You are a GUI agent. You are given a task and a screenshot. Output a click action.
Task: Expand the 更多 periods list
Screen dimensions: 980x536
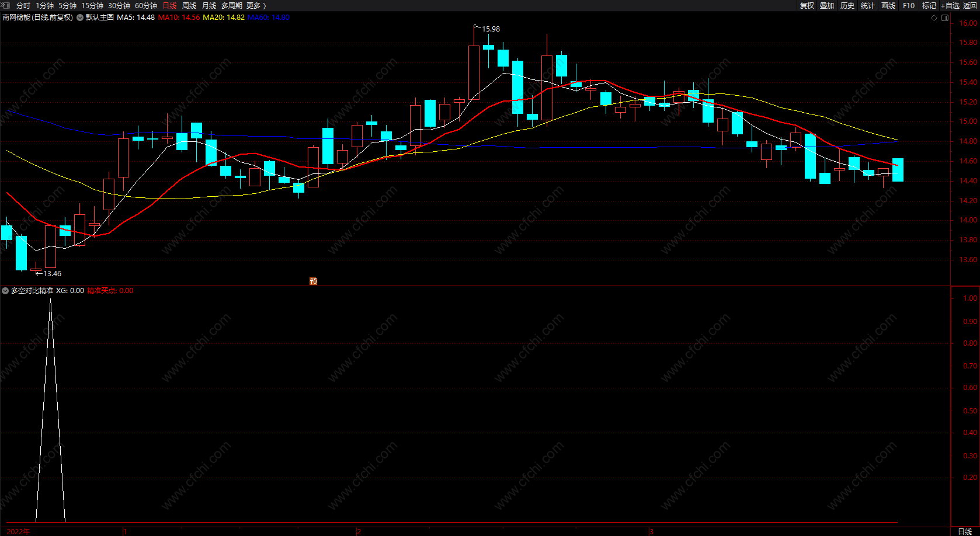pyautogui.click(x=256, y=6)
